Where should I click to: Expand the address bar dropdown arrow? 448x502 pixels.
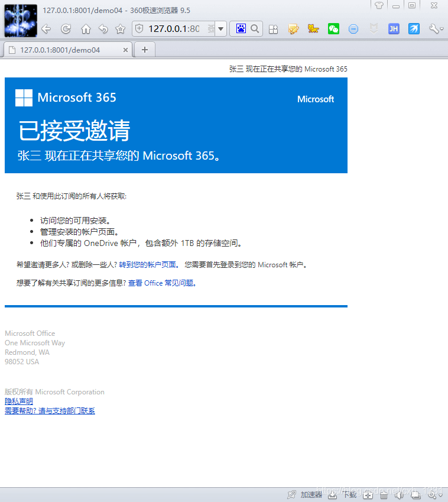(221, 29)
